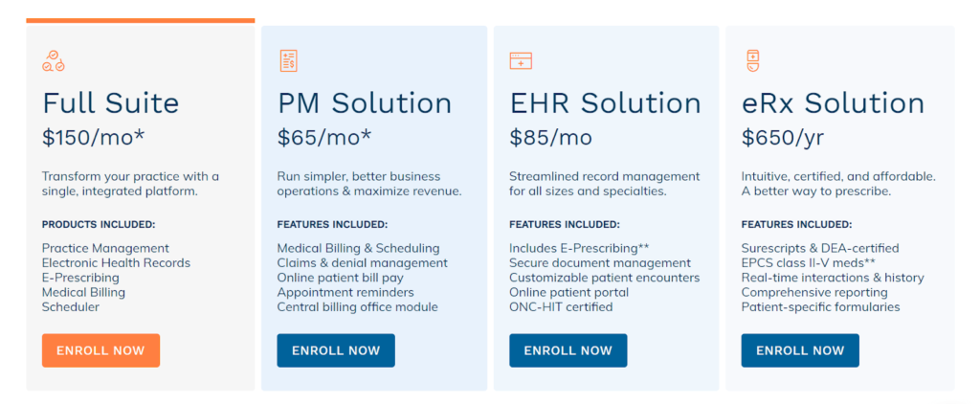Screen dimensions: 980x404
Task: Select the Full Suite heading
Action: pyautogui.click(x=111, y=103)
